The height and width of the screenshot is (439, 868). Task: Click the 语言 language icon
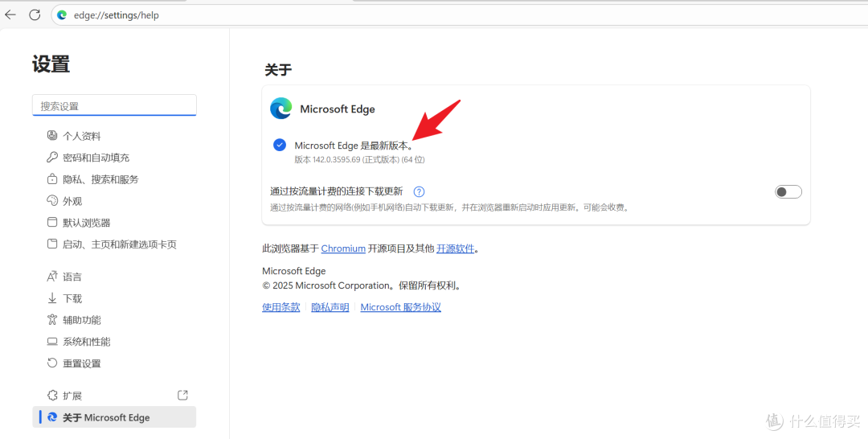click(52, 276)
